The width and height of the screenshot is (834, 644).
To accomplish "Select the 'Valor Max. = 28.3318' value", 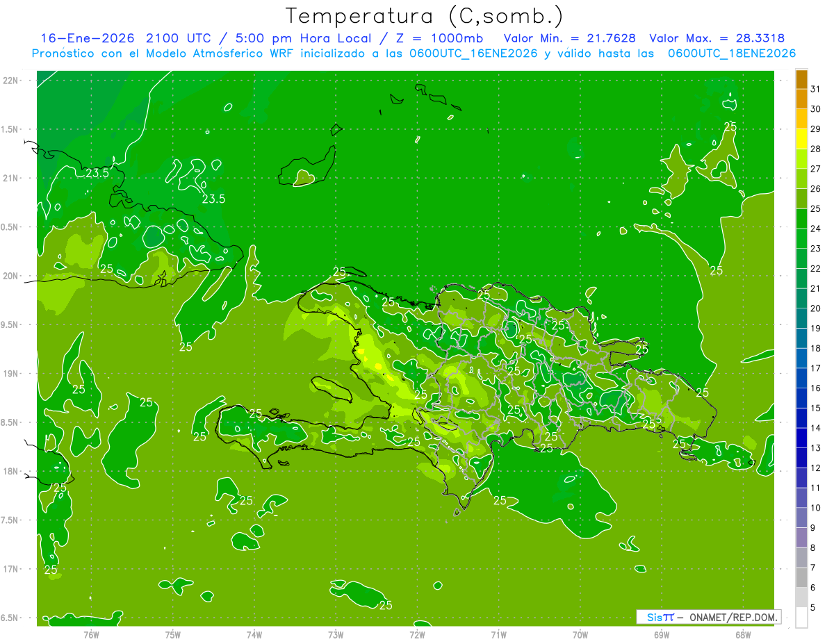I will point(717,38).
